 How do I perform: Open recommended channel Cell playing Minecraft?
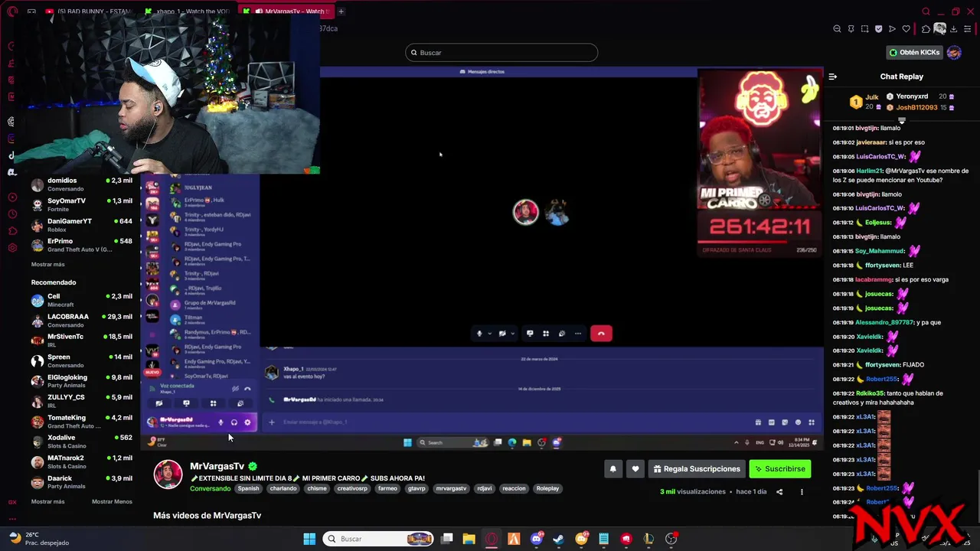82,300
